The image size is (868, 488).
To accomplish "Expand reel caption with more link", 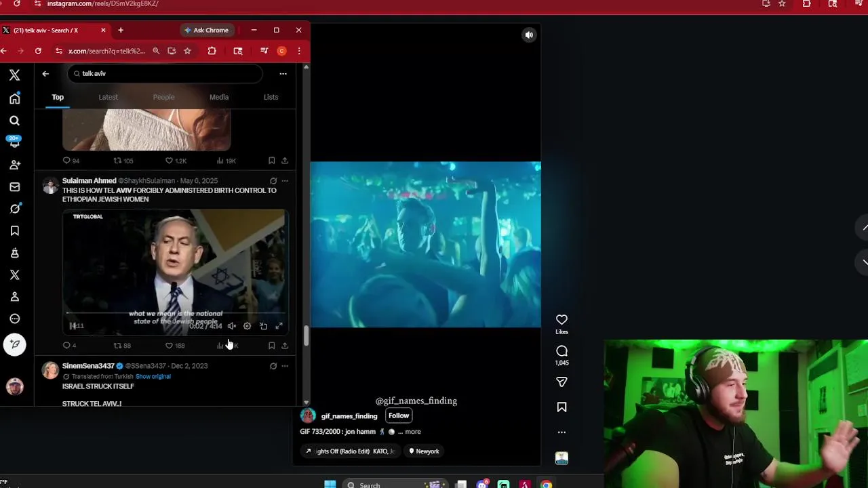I will point(413,432).
